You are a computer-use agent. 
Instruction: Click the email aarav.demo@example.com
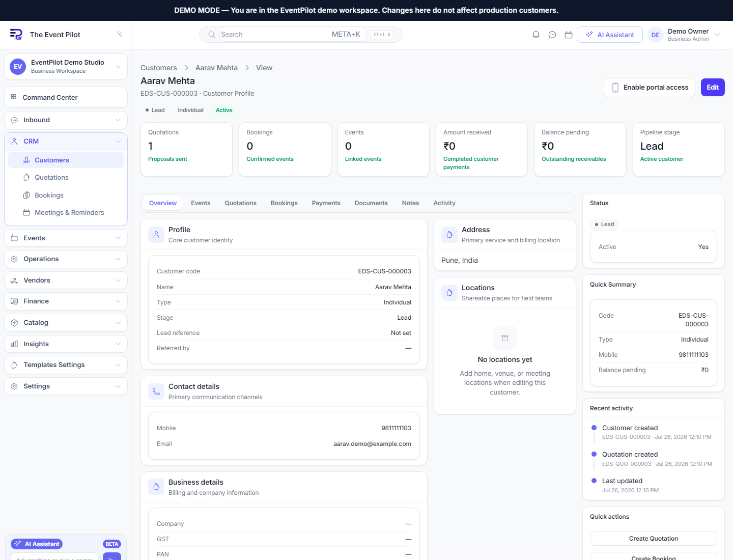(372, 444)
